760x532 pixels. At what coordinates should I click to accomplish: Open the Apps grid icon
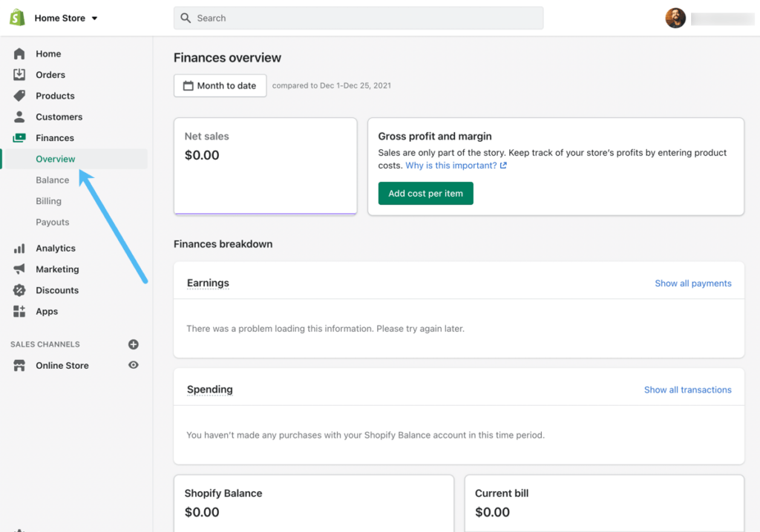coord(19,312)
